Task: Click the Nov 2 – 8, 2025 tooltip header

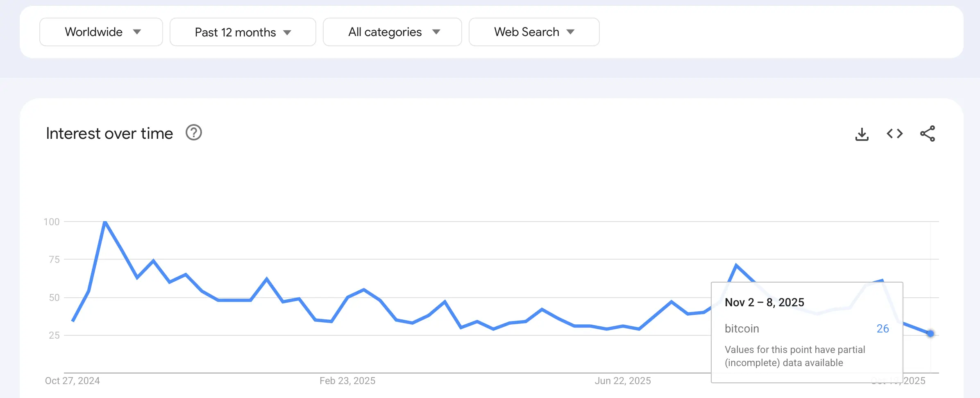Action: (764, 302)
